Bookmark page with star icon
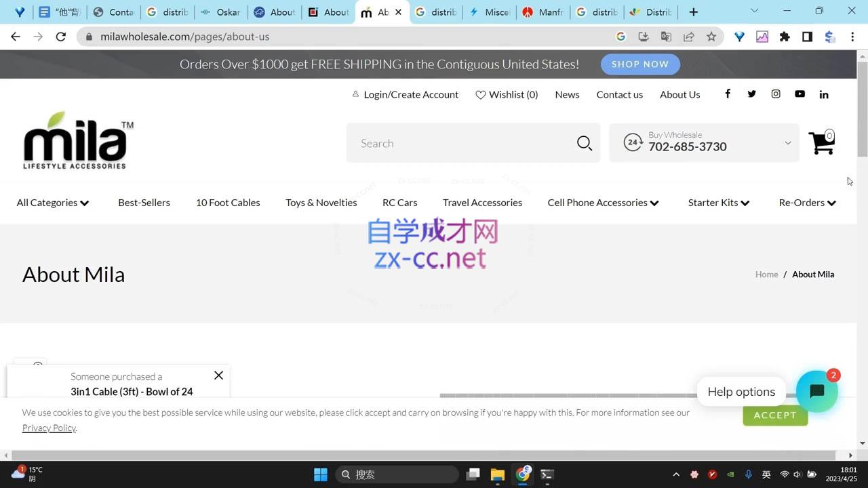 [x=711, y=37]
